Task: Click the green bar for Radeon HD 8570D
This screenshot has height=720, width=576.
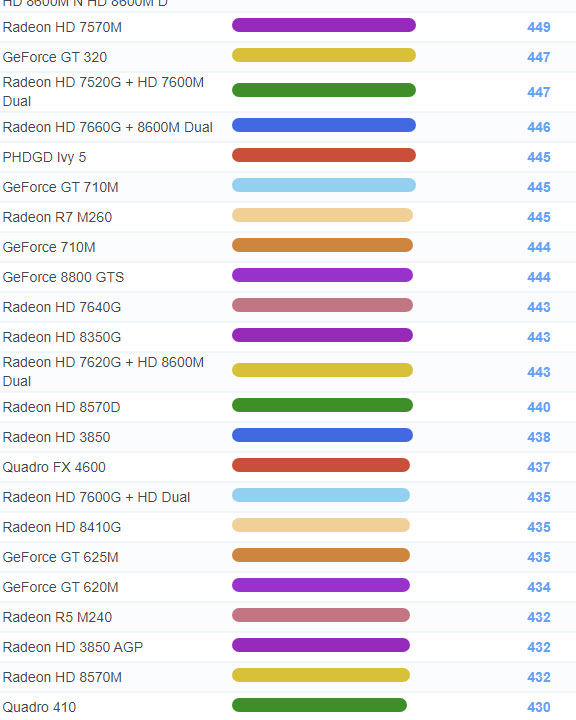Action: click(x=322, y=405)
